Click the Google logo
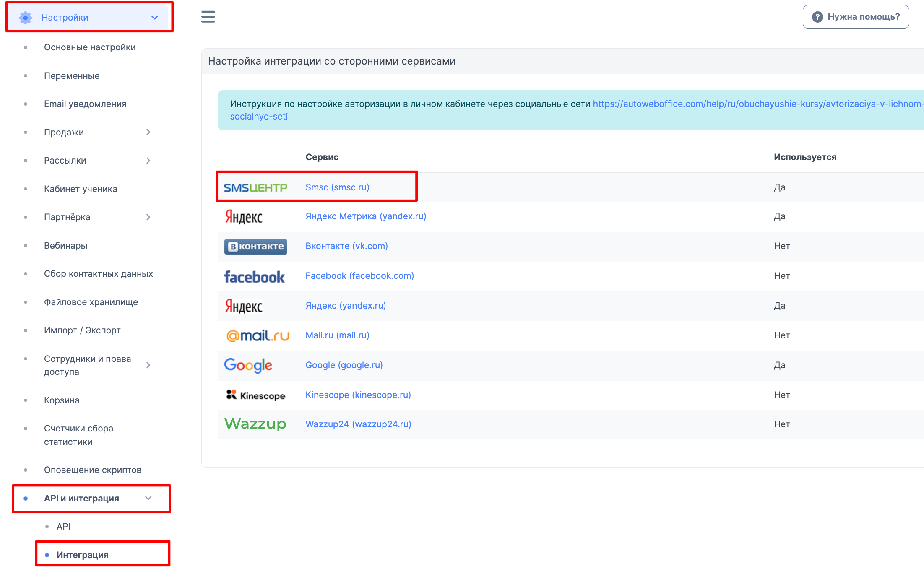 pyautogui.click(x=248, y=365)
